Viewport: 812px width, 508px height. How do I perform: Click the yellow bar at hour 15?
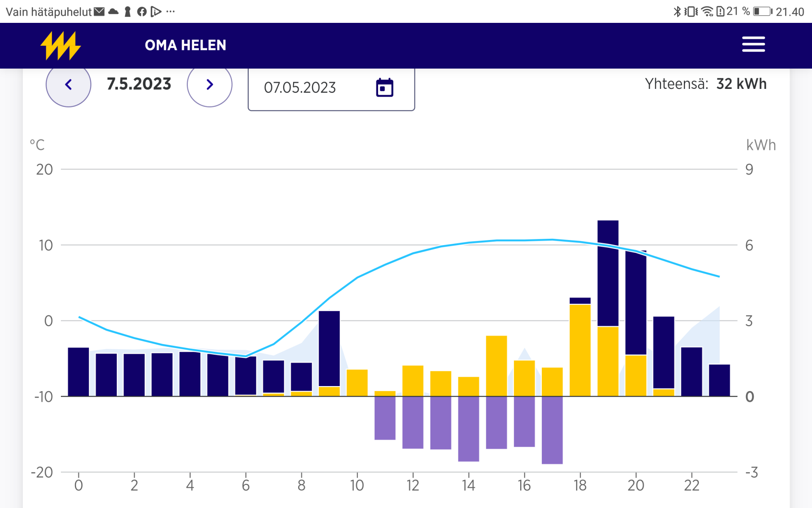(496, 366)
